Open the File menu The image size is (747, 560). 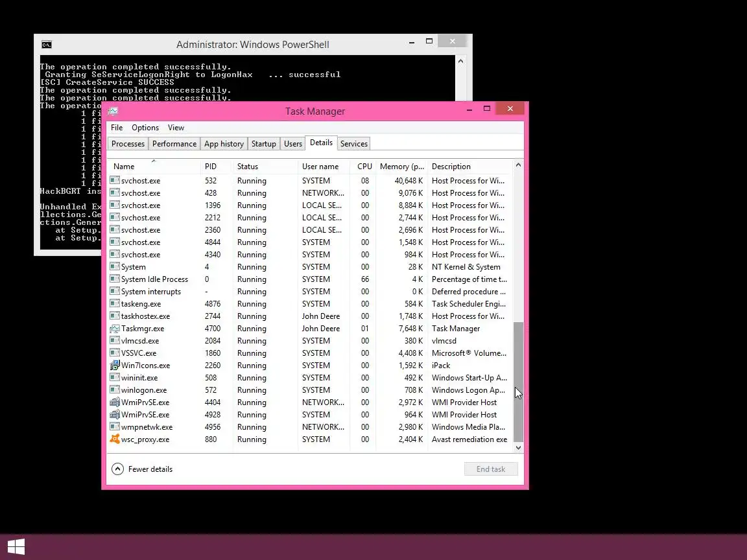point(117,128)
